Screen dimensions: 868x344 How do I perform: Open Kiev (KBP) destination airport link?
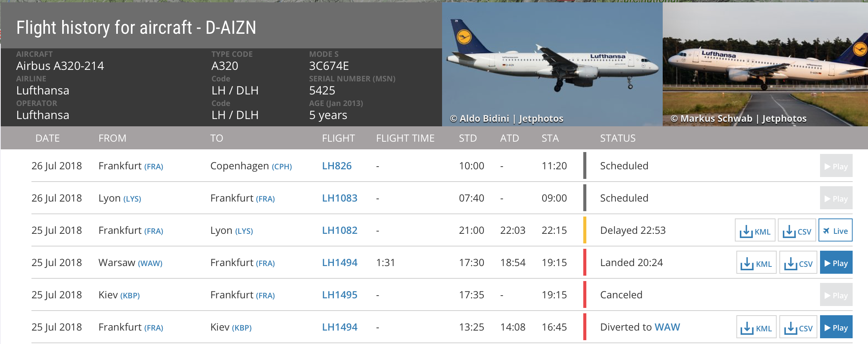(242, 328)
